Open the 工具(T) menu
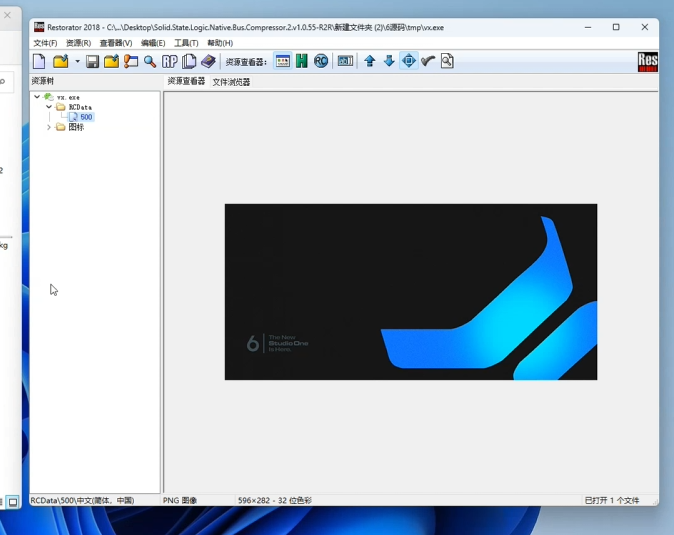 [186, 43]
